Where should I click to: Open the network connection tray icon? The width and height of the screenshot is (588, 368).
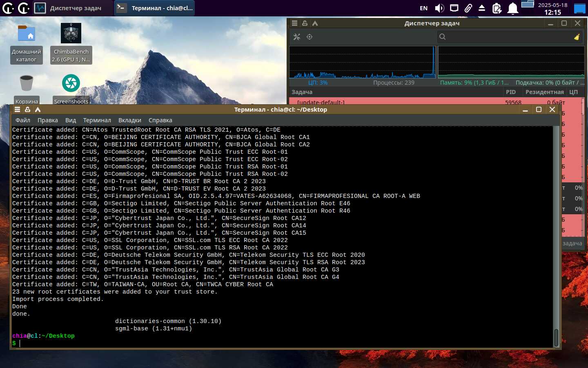point(454,8)
